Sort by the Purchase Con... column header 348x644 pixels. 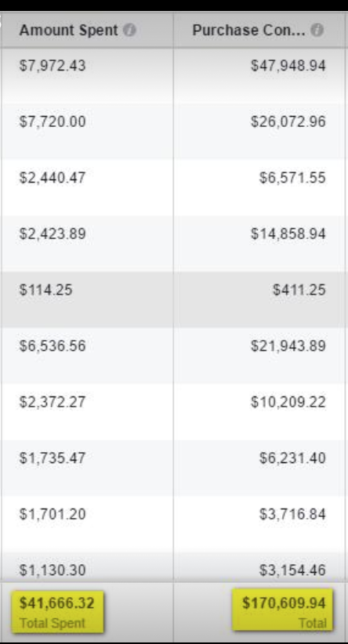pyautogui.click(x=249, y=30)
